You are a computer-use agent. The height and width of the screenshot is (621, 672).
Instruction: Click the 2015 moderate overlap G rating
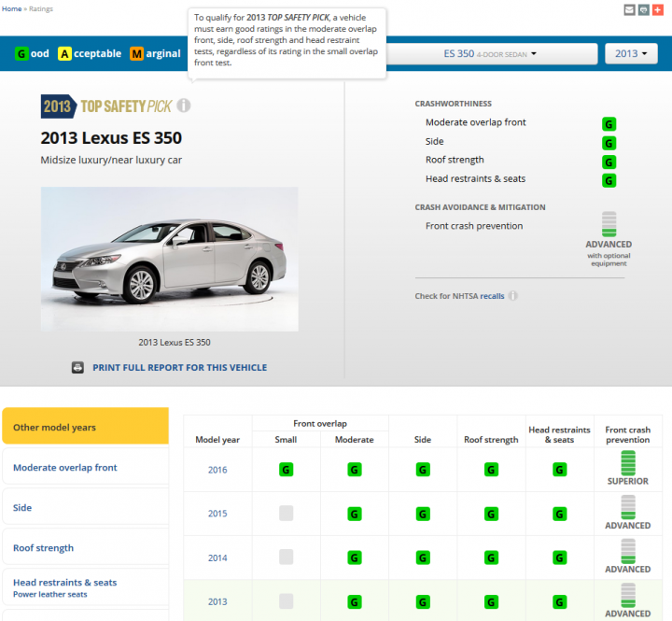[x=355, y=514]
